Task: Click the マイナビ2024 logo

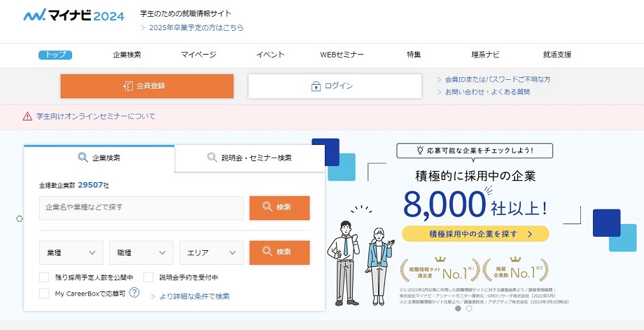Action: pos(73,15)
